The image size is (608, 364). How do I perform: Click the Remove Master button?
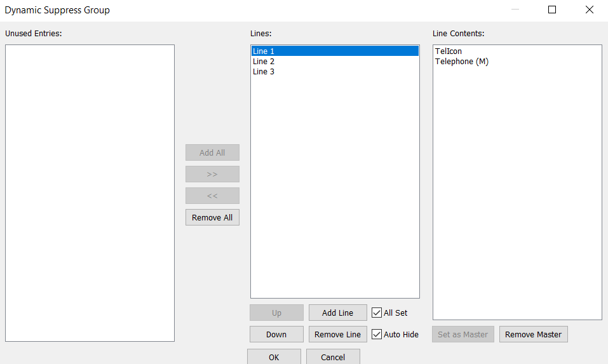[533, 334]
